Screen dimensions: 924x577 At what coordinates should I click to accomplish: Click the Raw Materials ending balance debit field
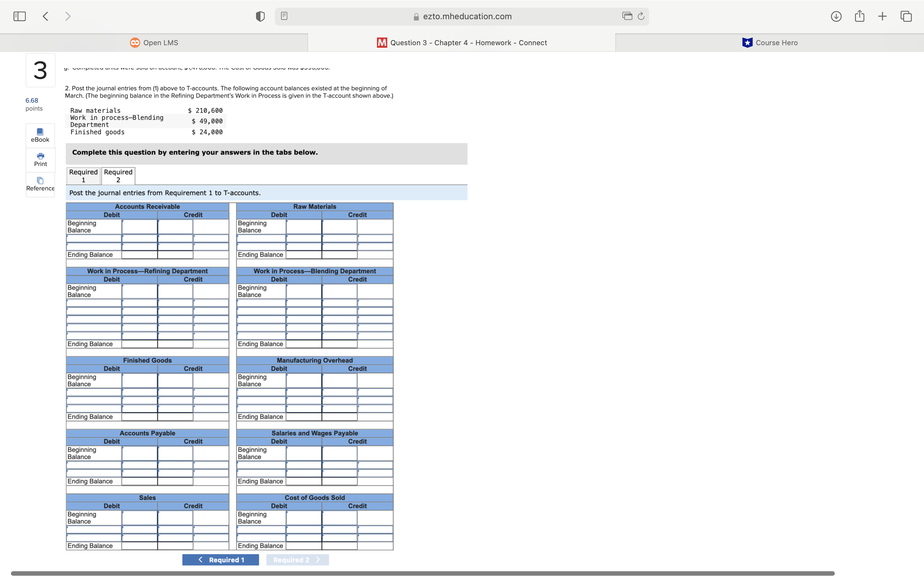point(304,255)
